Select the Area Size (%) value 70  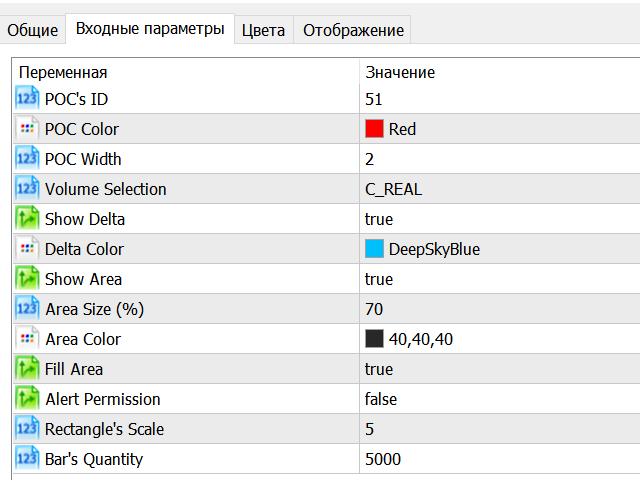pos(374,309)
